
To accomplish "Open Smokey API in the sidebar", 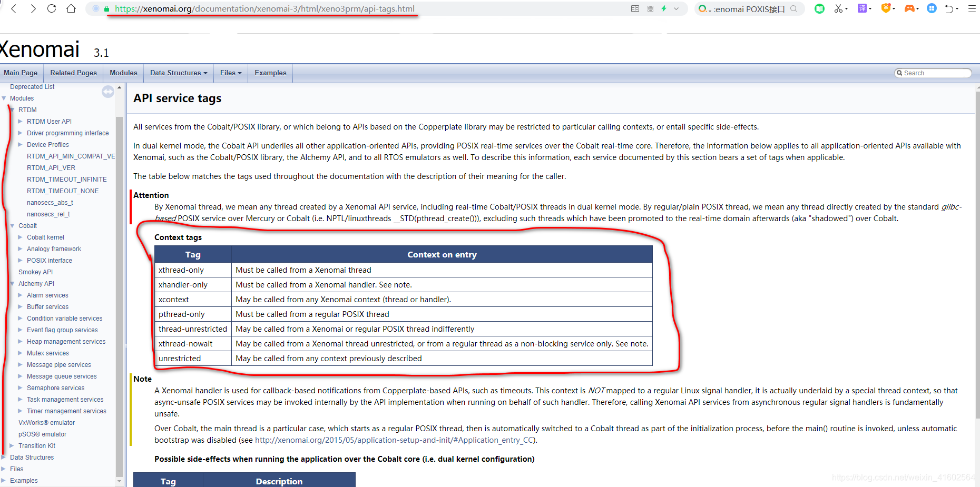I will (x=35, y=272).
